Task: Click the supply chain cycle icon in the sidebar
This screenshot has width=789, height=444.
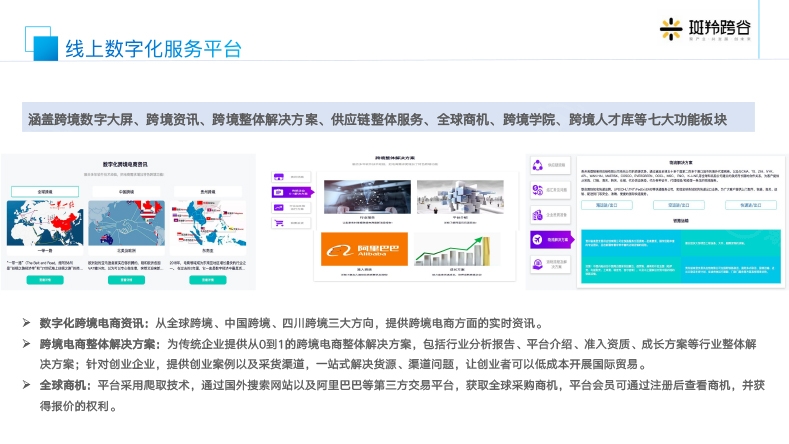Action: tap(538, 165)
